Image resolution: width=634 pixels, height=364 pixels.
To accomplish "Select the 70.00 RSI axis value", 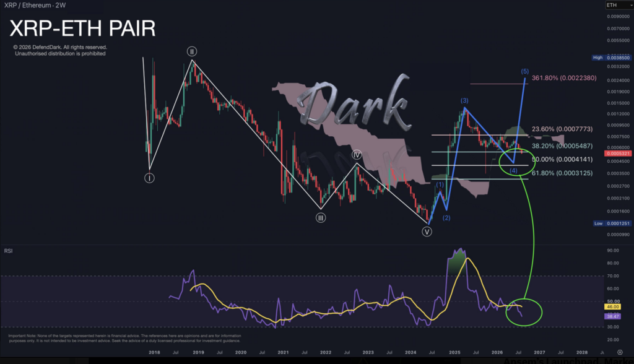I will pos(613,276).
